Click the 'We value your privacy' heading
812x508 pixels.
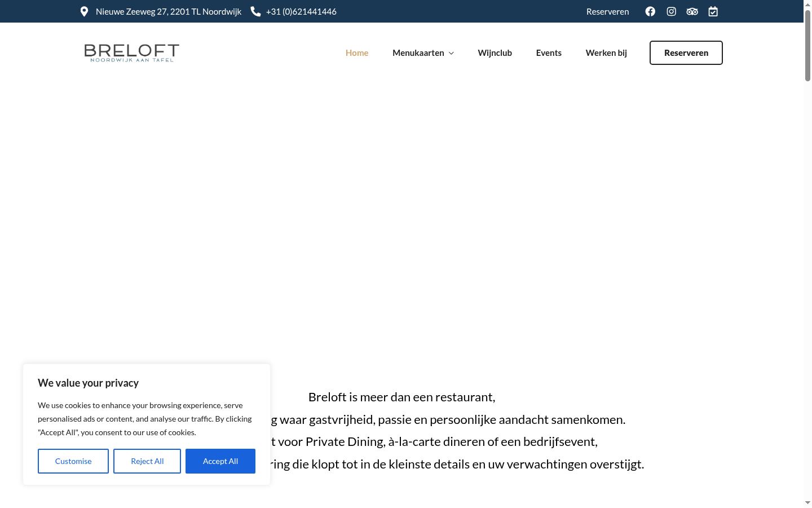88,383
